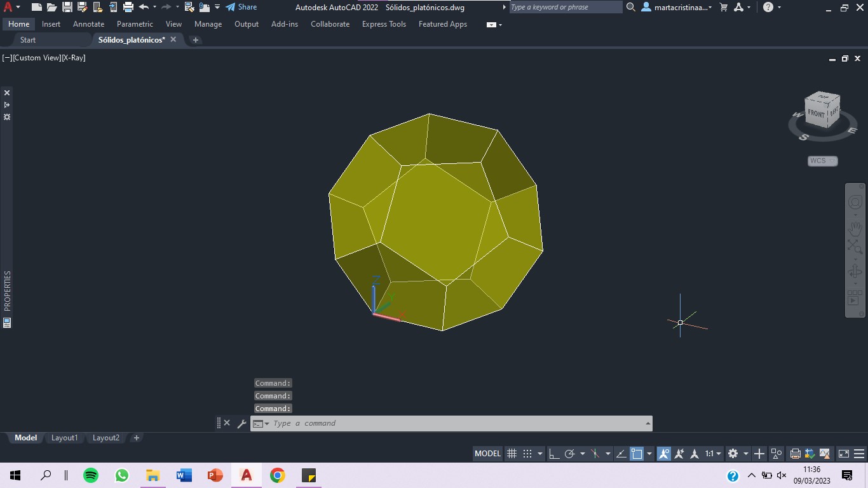
Task: Toggle 2D object snap square icon
Action: point(636,454)
